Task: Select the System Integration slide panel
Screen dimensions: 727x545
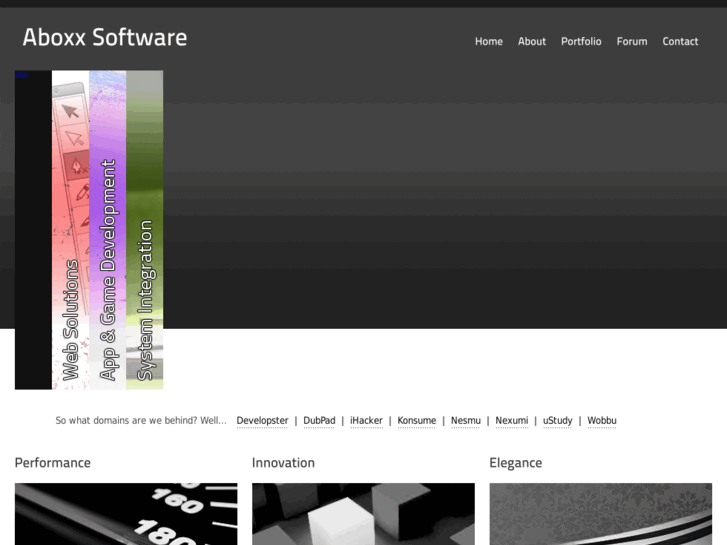Action: coord(145,230)
